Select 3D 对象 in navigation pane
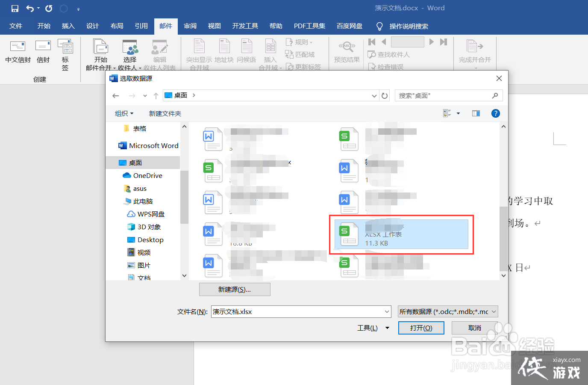This screenshot has height=385, width=588. point(144,227)
